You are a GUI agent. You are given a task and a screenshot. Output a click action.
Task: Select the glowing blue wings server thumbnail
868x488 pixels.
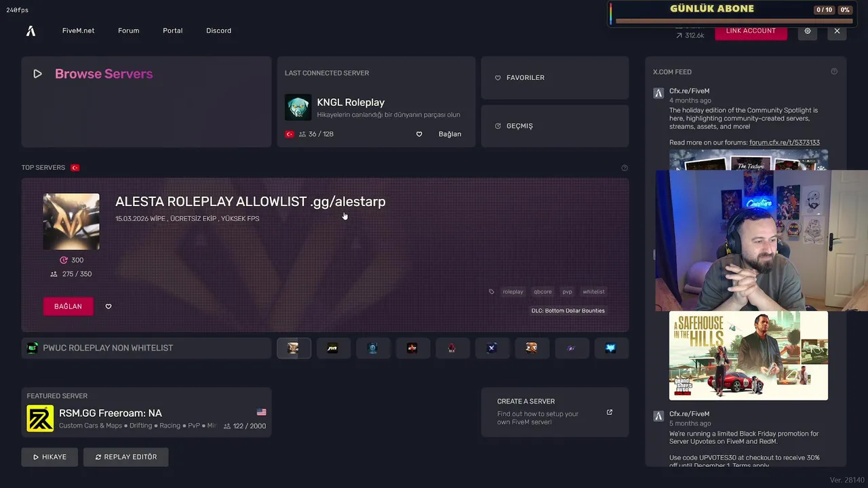point(611,348)
